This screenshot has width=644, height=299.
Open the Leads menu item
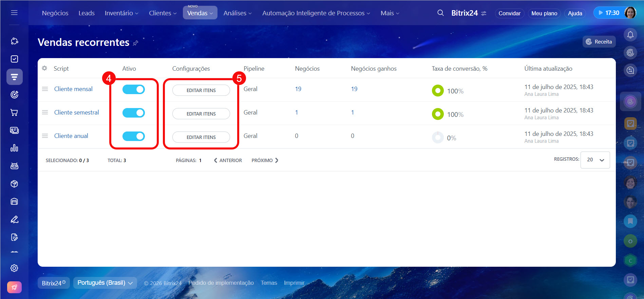tap(87, 13)
